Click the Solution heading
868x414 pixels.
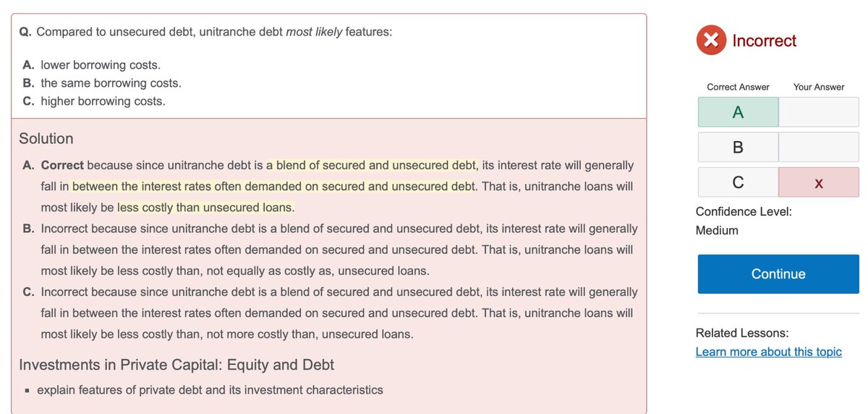[x=46, y=138]
